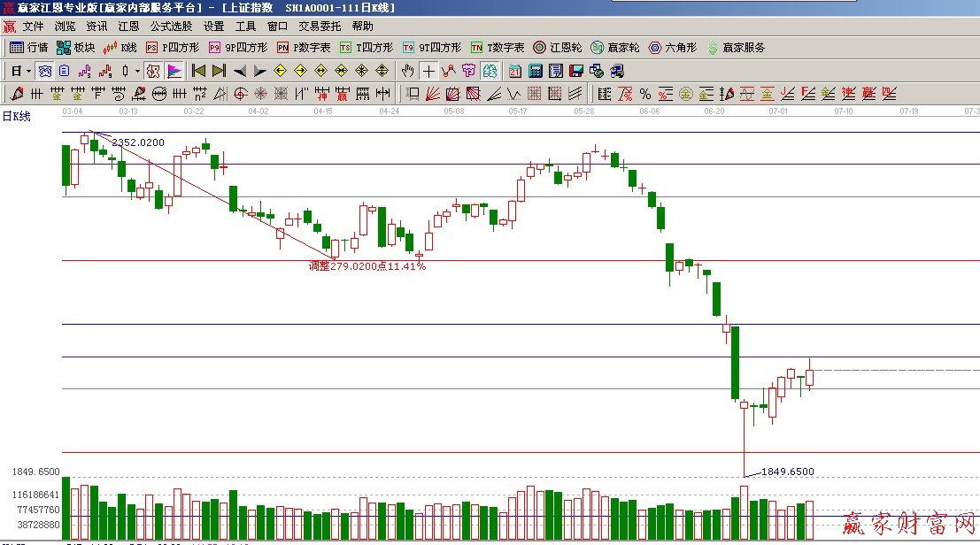Toggle the crosshair cursor button

(x=428, y=71)
